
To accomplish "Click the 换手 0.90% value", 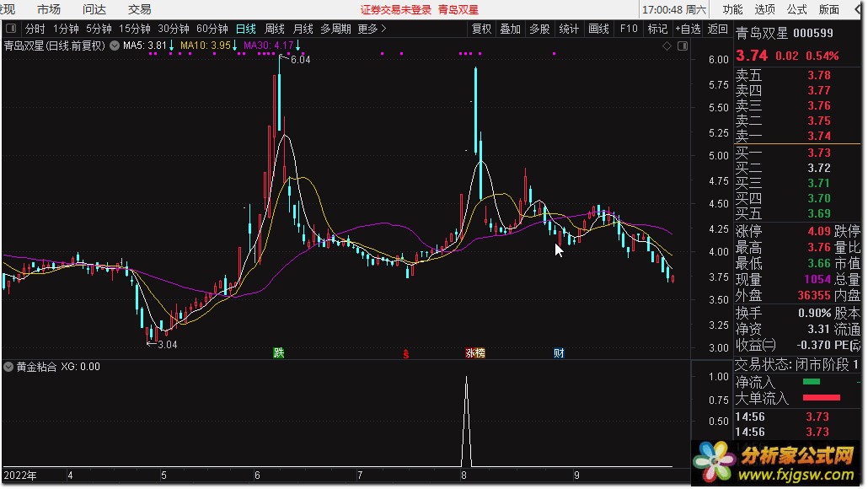I will pyautogui.click(x=814, y=314).
